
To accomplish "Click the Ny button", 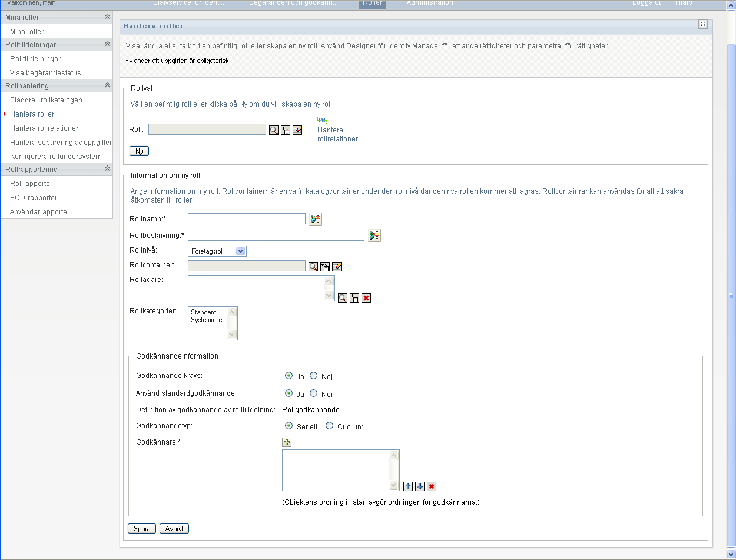I will coord(139,151).
